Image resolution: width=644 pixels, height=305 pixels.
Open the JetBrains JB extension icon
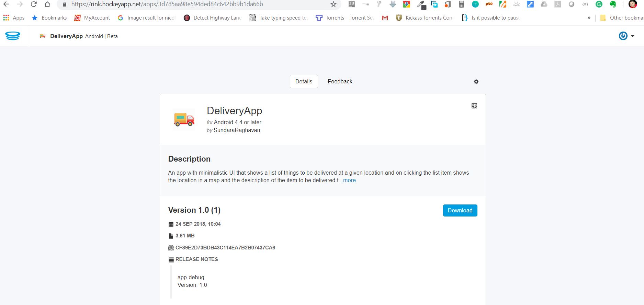[x=352, y=4]
